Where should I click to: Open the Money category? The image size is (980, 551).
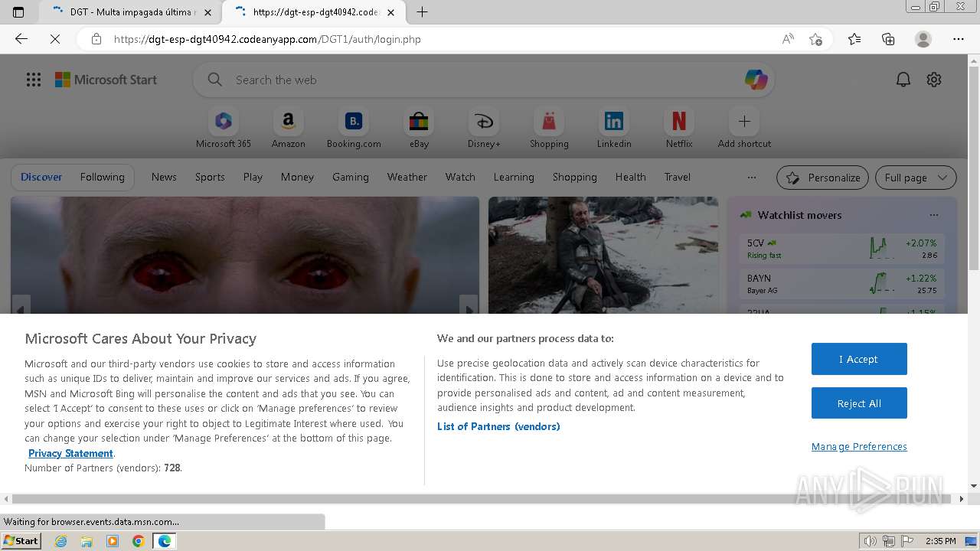click(x=297, y=177)
